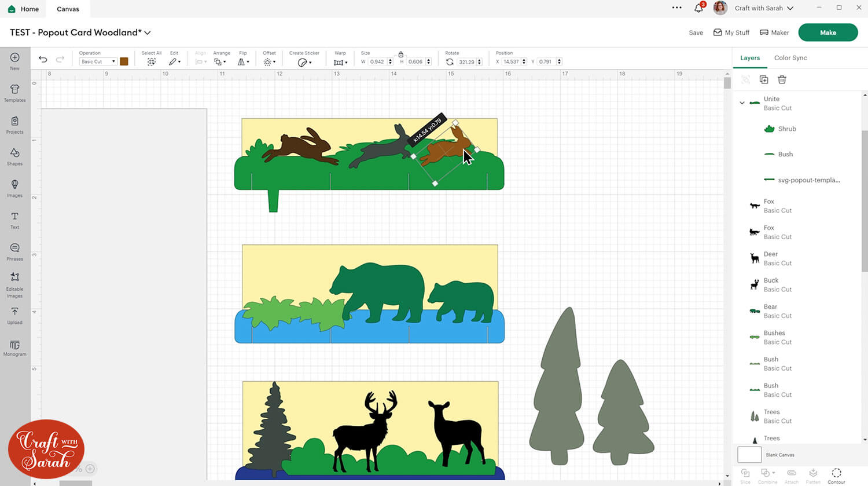
Task: Click the green Make button
Action: 827,32
